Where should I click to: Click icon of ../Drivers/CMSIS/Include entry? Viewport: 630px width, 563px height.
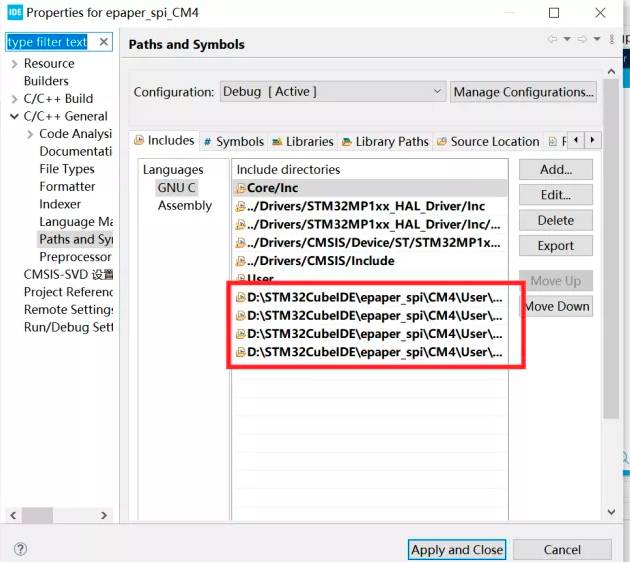[240, 261]
